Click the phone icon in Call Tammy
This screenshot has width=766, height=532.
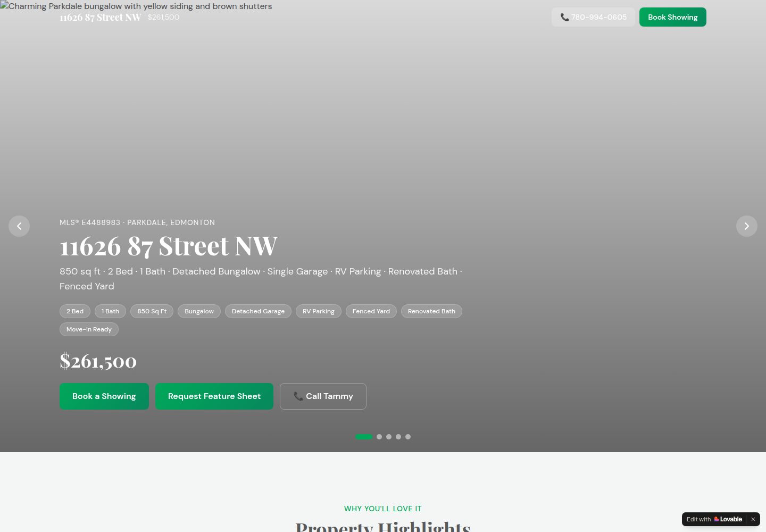coord(298,396)
